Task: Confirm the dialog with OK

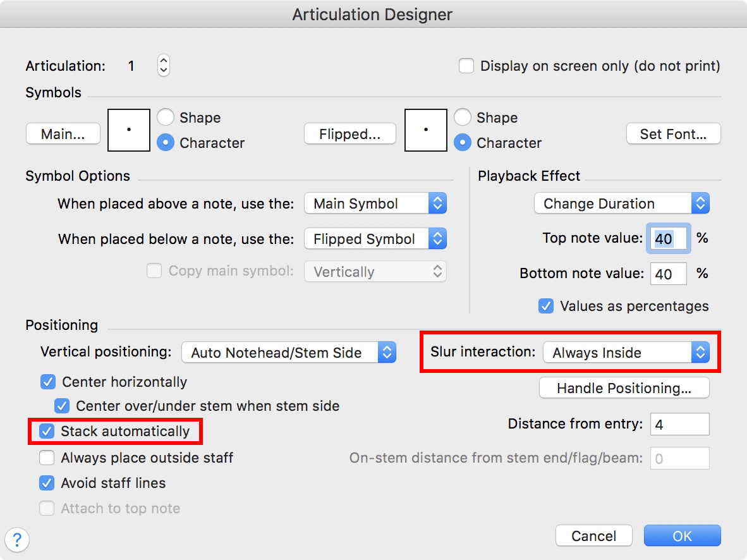Action: tap(682, 536)
